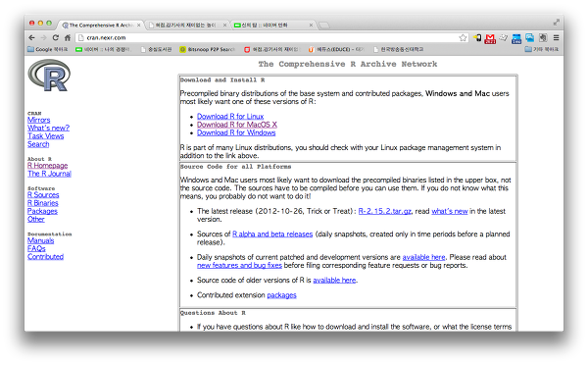The height and width of the screenshot is (365, 588).
Task: Click the page title The Comprehensive R Archive Network
Action: pyautogui.click(x=348, y=64)
